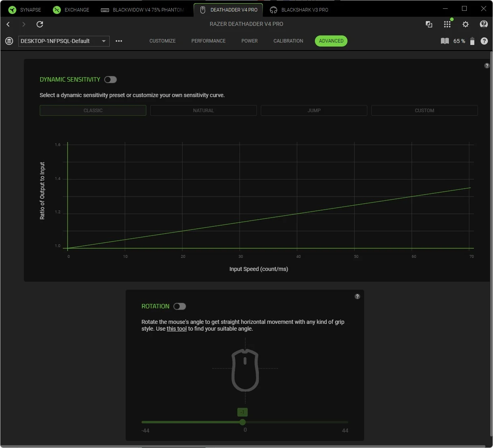Screen dimensions: 493x448
Task: Open the user guide book icon
Action: [x=445, y=41]
